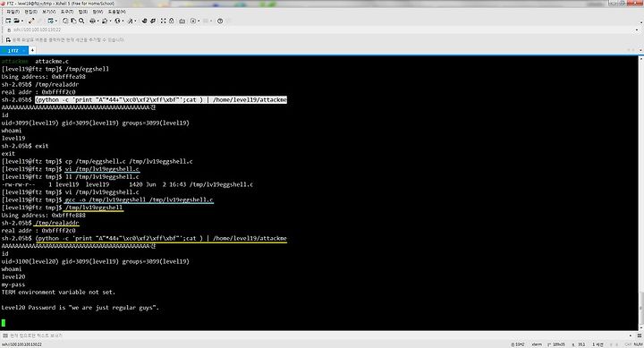Click the Xshell app icon in title bar

click(x=3, y=4)
